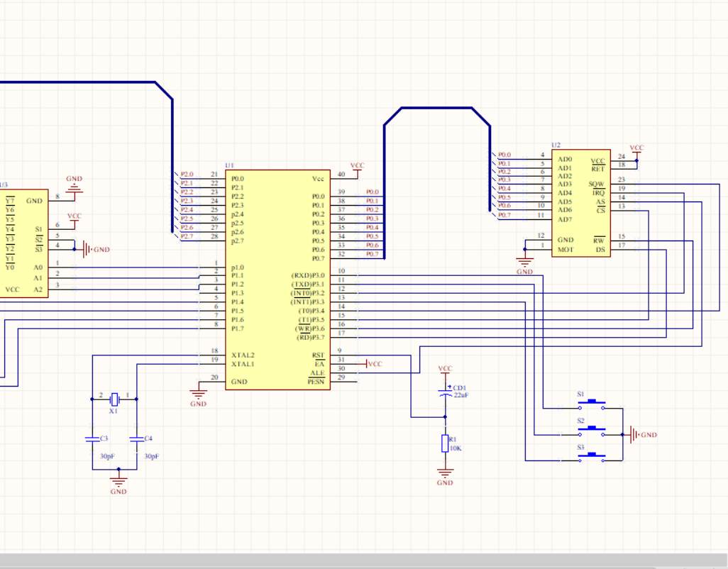
Task: Click the P0.0 net label on U2
Action: tap(504, 154)
